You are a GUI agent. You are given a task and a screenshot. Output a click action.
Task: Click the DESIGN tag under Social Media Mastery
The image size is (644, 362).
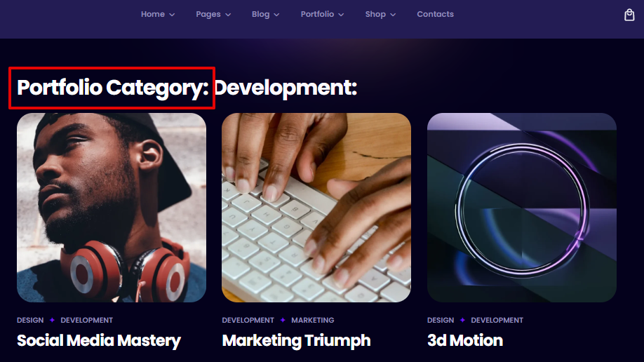tap(30, 320)
